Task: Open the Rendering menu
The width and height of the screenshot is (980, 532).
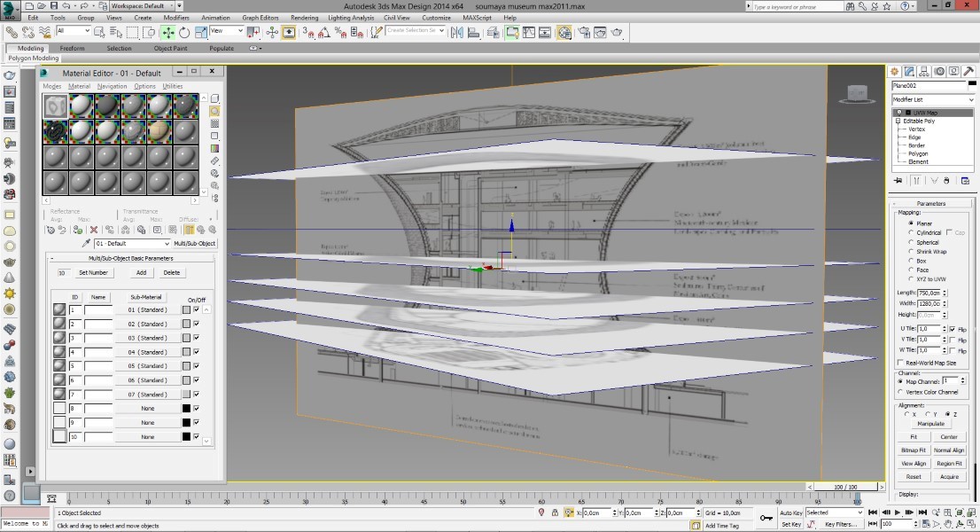Action: 304,18
